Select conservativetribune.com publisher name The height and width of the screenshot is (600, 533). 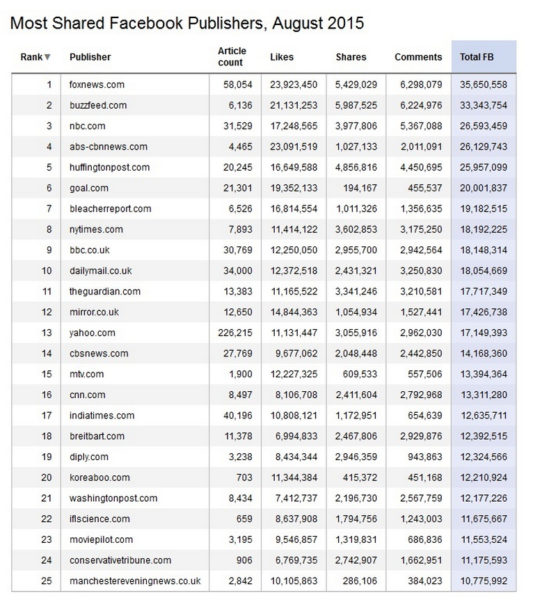pos(120,560)
